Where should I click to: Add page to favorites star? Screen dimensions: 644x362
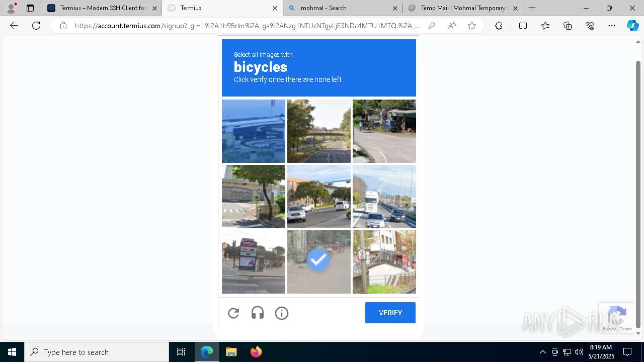472,26
